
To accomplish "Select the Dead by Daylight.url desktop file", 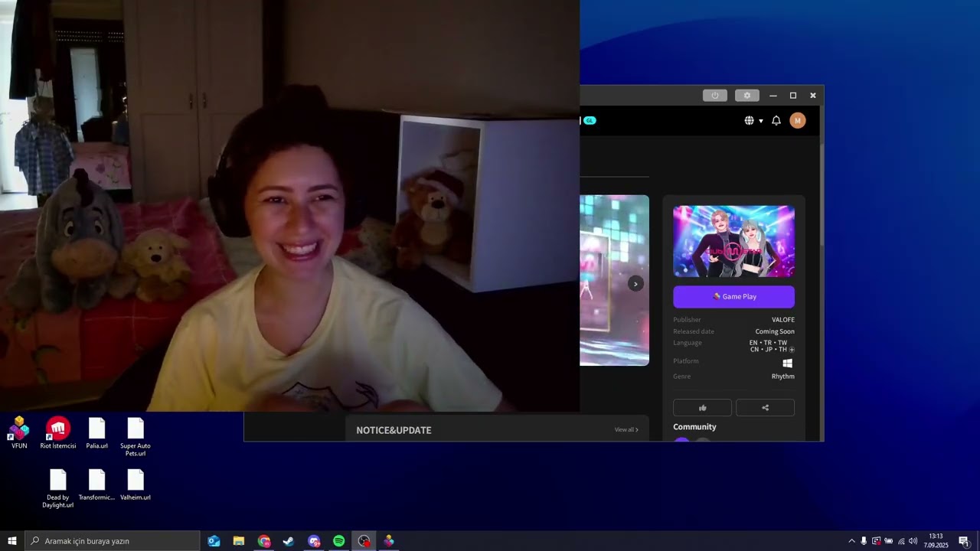I will coord(58,489).
